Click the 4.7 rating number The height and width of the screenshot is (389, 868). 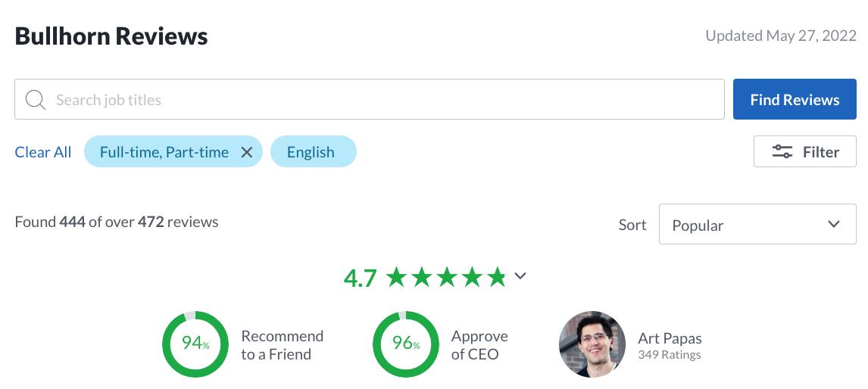[361, 279]
